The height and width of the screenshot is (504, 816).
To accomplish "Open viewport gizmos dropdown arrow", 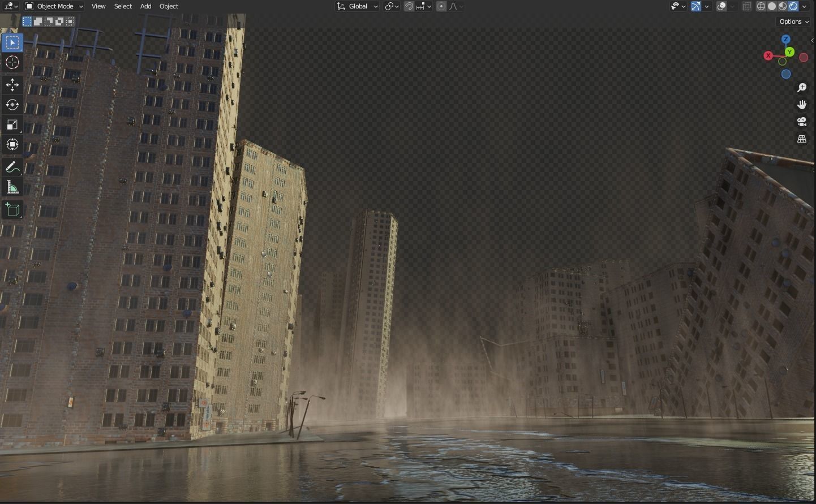I will tap(707, 6).
